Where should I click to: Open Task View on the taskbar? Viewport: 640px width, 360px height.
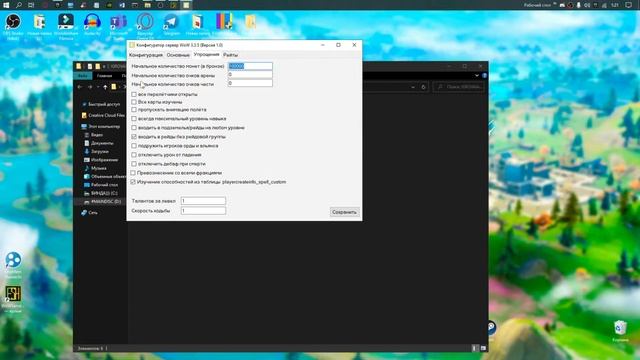[31, 5]
